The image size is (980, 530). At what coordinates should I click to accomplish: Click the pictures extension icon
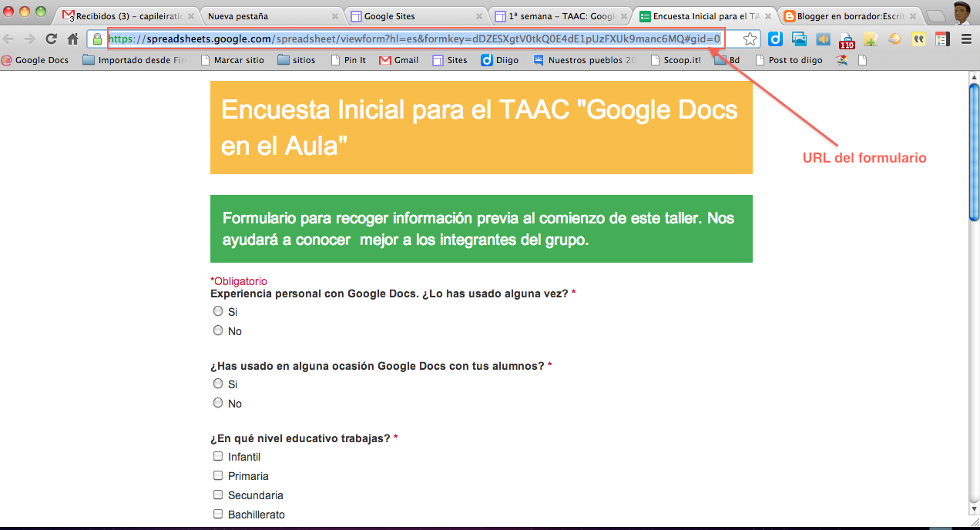(800, 39)
